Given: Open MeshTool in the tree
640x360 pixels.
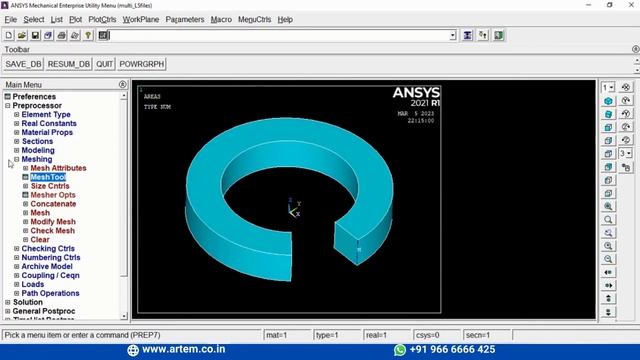Looking at the screenshot, I should click(48, 177).
